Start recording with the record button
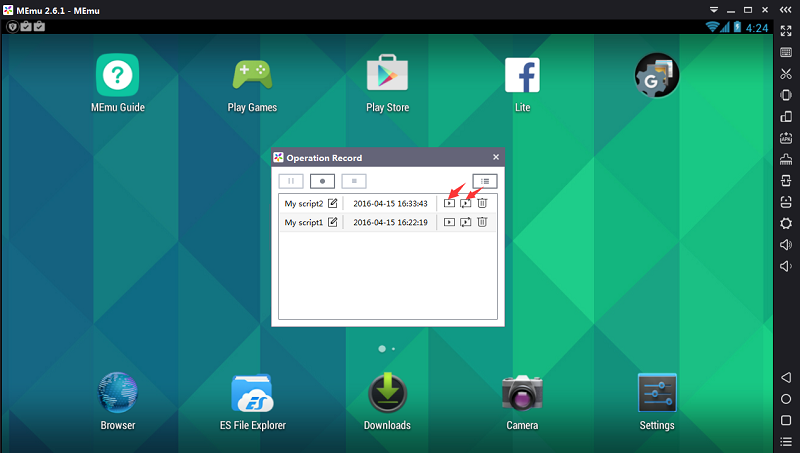 322,181
